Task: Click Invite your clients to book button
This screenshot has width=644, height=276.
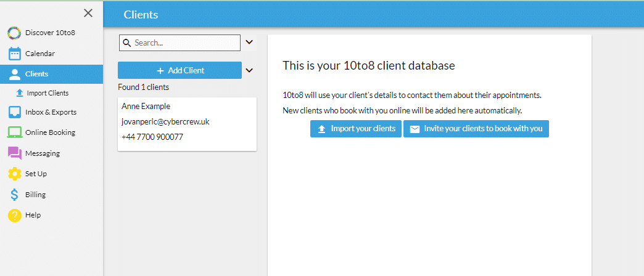Action: point(476,129)
